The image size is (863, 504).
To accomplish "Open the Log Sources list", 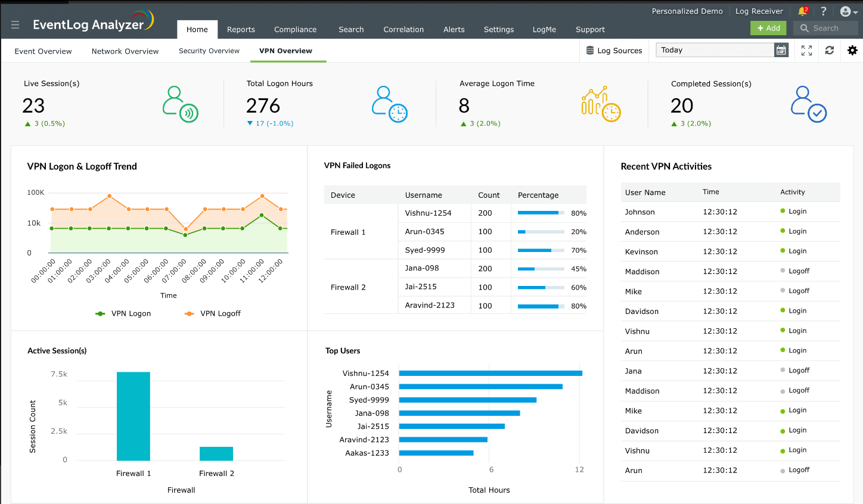I will (x=614, y=51).
